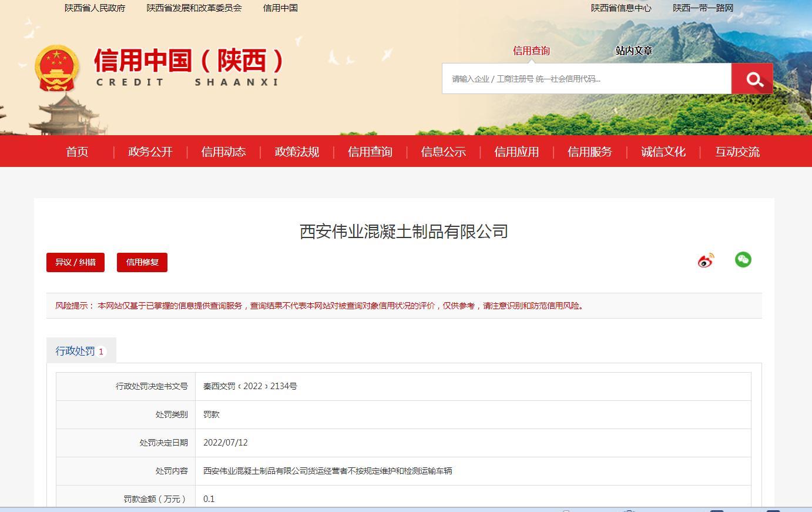Open 首页 in navigation bar
The width and height of the screenshot is (812, 512).
click(77, 152)
